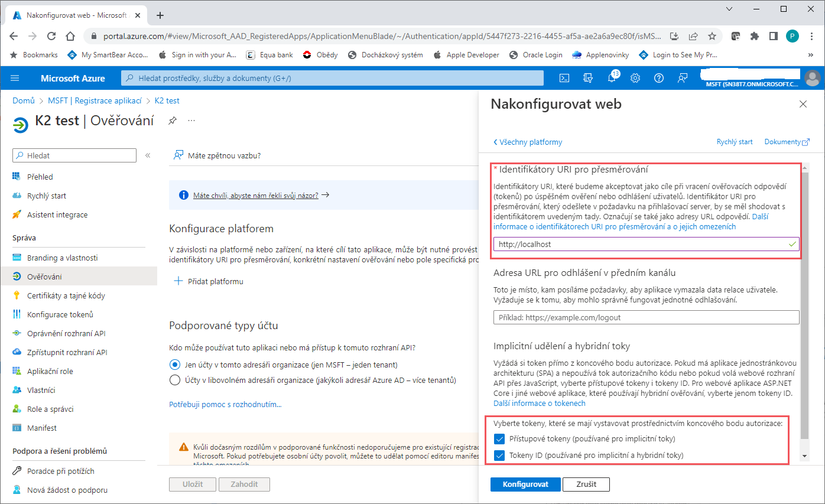
Task: Toggle Tokeny ID checkbox
Action: coord(499,456)
